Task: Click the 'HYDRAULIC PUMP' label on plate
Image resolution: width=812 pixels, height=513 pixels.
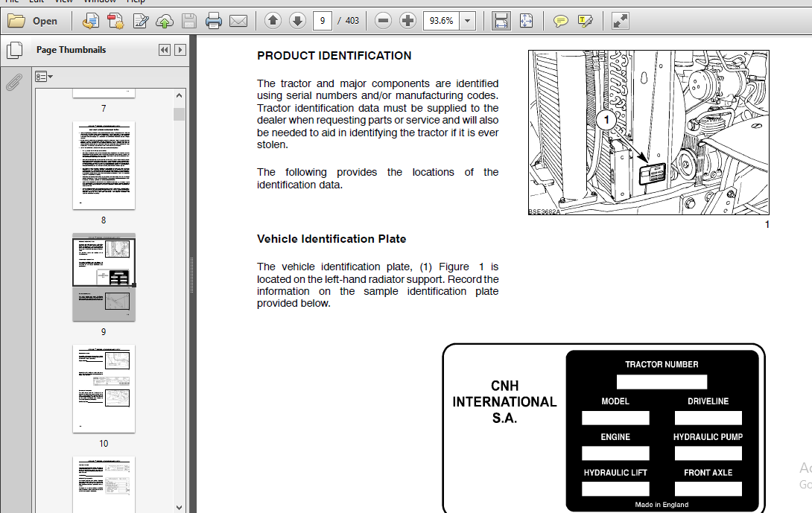Action: coord(708,437)
